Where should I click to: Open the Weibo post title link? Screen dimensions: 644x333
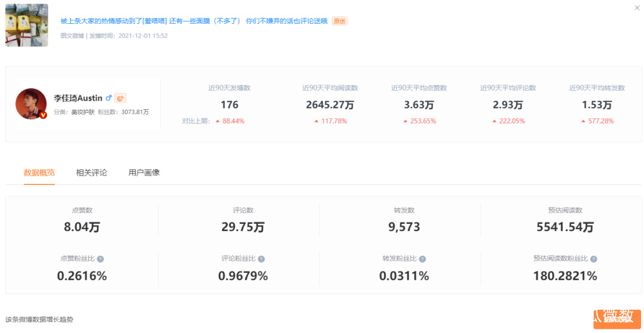[x=194, y=21]
